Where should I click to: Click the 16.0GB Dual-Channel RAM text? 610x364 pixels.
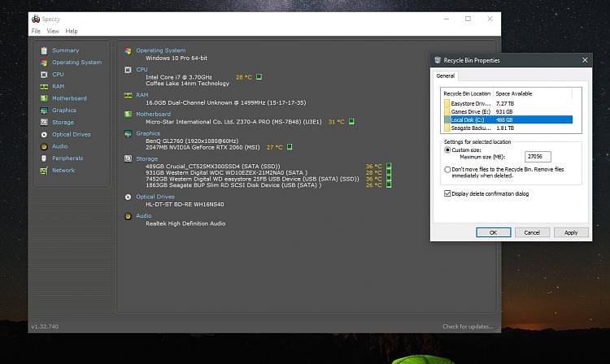[x=225, y=102]
